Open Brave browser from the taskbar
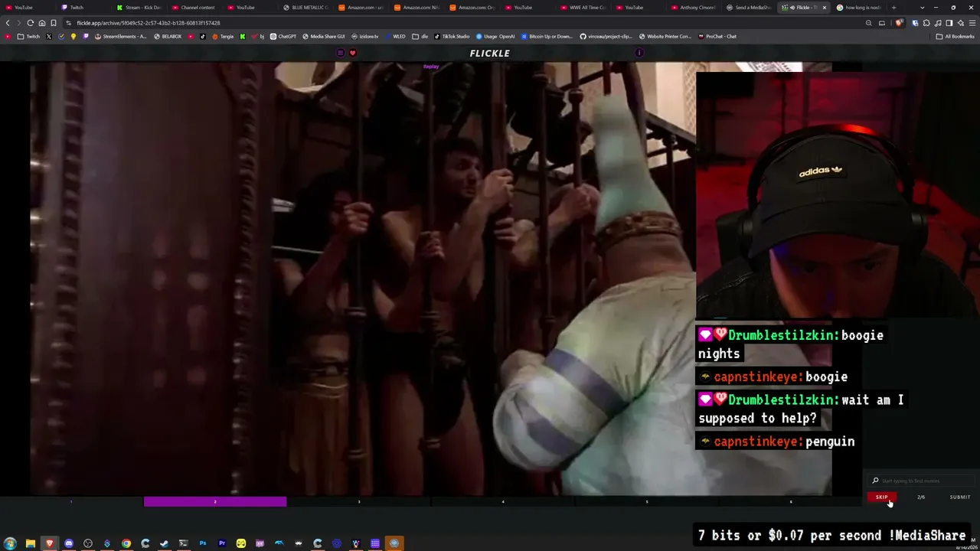Image resolution: width=980 pixels, height=551 pixels. click(x=50, y=543)
